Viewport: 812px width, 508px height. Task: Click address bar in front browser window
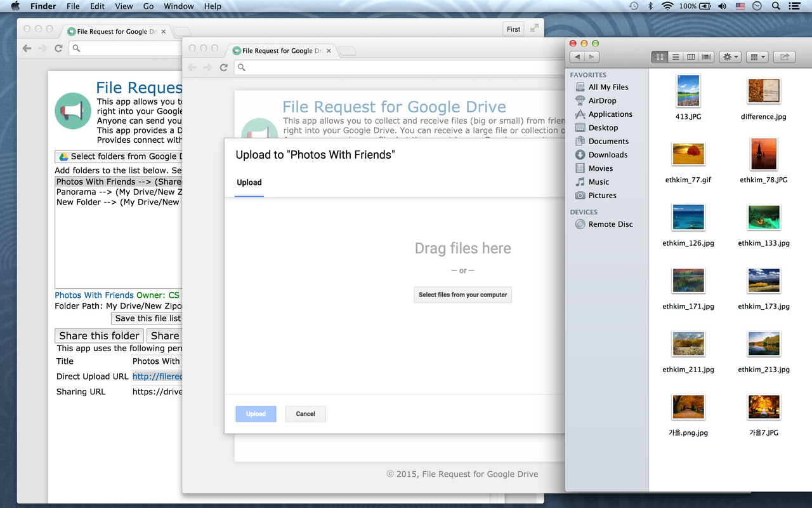[x=400, y=67]
